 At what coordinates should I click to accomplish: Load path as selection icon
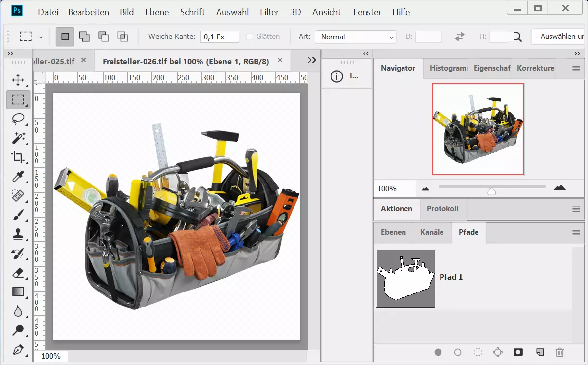478,352
